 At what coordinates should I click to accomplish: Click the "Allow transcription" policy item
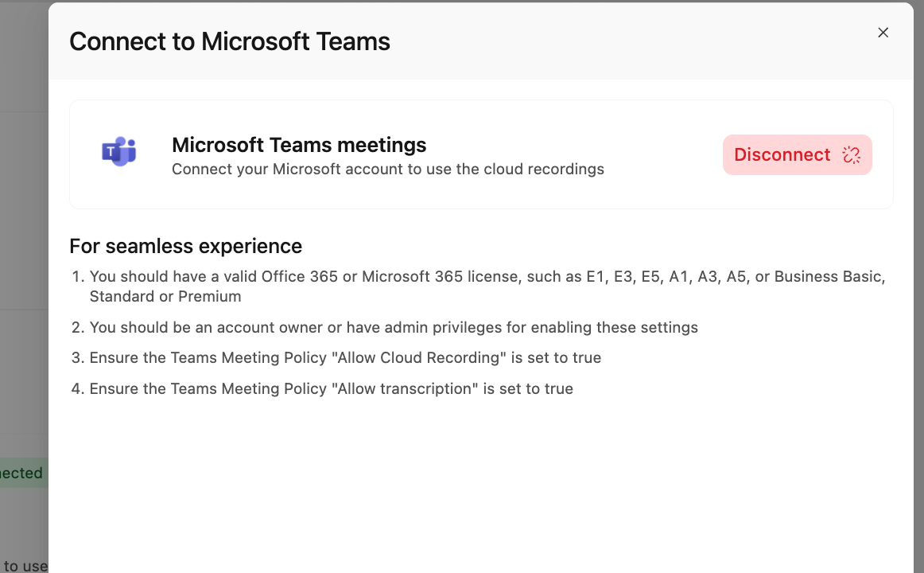coord(322,388)
